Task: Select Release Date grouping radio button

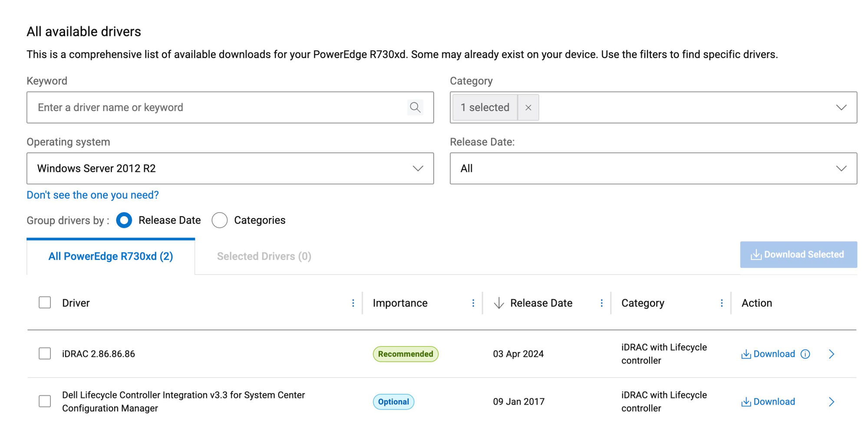Action: (124, 220)
